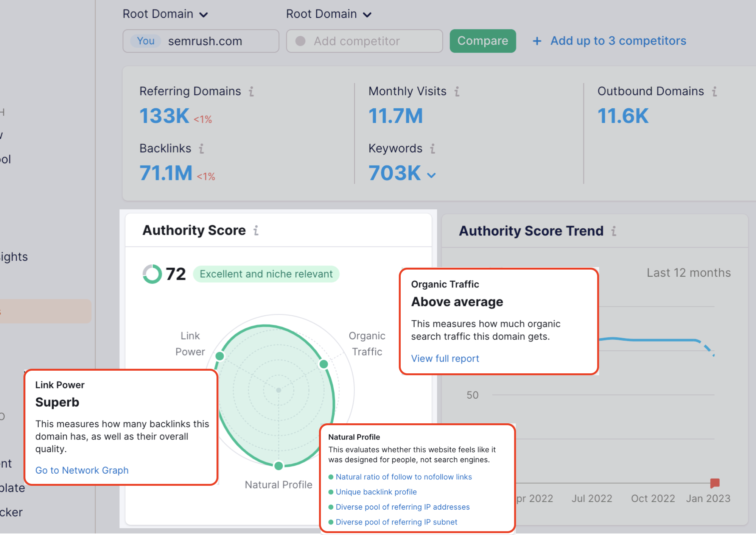Click the Link Power chart point
This screenshot has height=535, width=756.
pos(220,356)
